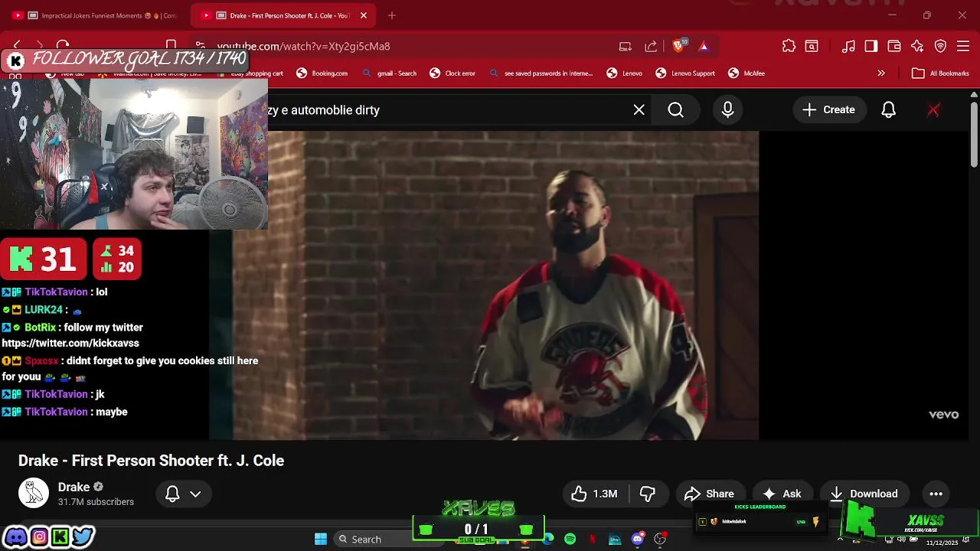Close the Drake First Person Shooter tab
This screenshot has height=551, width=980.
pos(364,15)
